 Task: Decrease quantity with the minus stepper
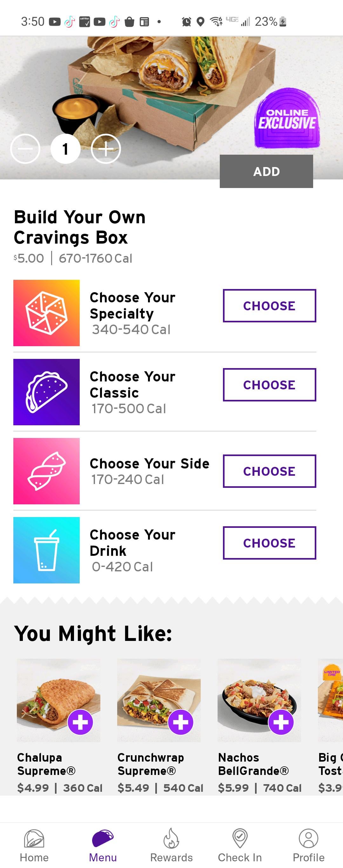25,149
